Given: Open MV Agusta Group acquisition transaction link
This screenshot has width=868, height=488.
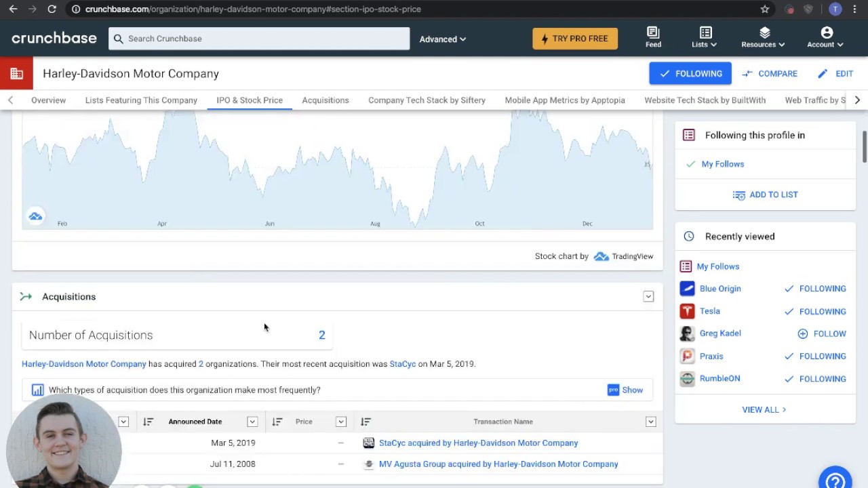Looking at the screenshot, I should pyautogui.click(x=498, y=464).
